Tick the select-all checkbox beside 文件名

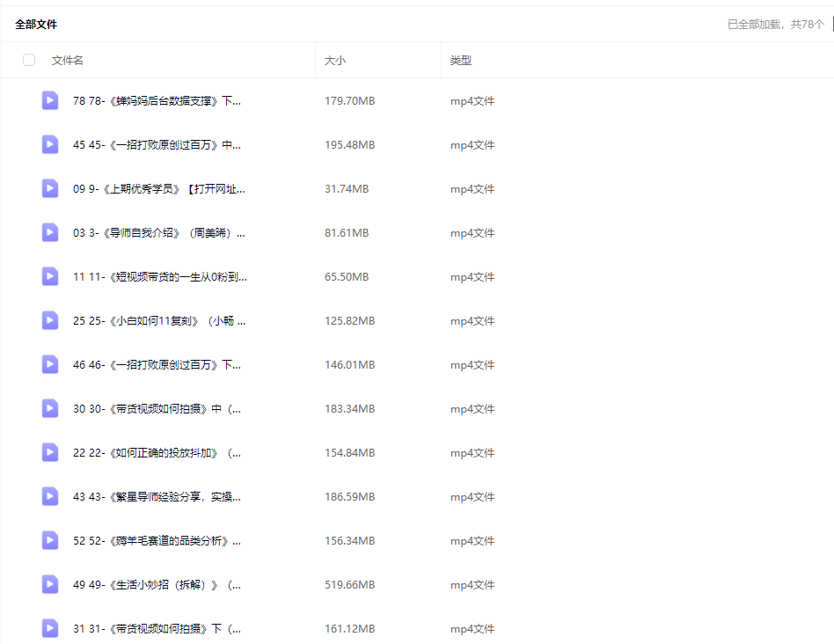pyautogui.click(x=29, y=60)
